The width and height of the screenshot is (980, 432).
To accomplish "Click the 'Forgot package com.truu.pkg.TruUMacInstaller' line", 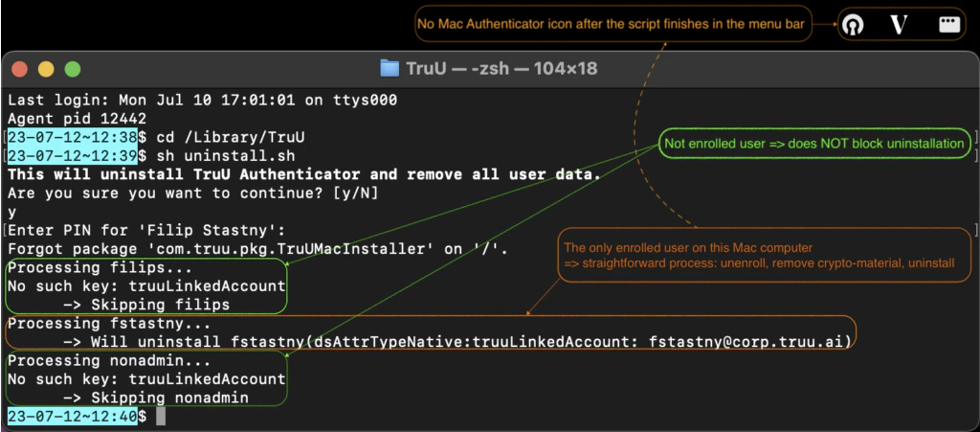I will 258,249.
